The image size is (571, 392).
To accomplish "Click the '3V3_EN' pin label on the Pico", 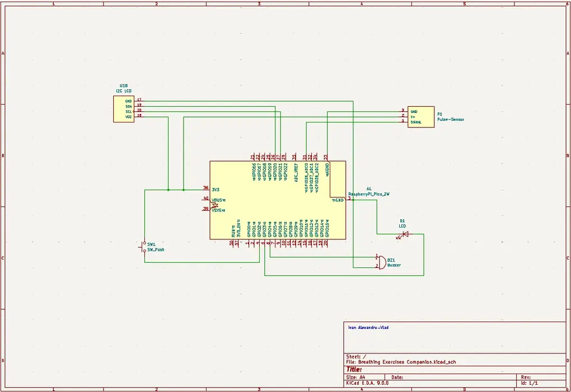I will tap(238, 228).
